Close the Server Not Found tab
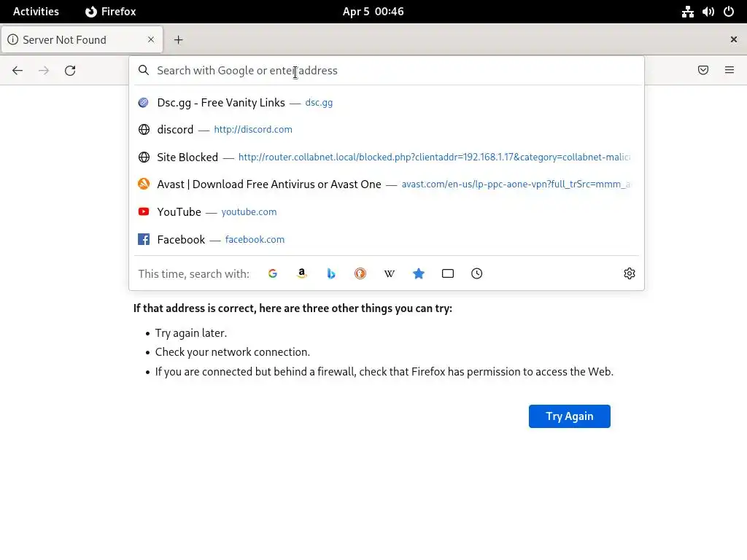Viewport: 747px width, 560px height. [x=151, y=39]
